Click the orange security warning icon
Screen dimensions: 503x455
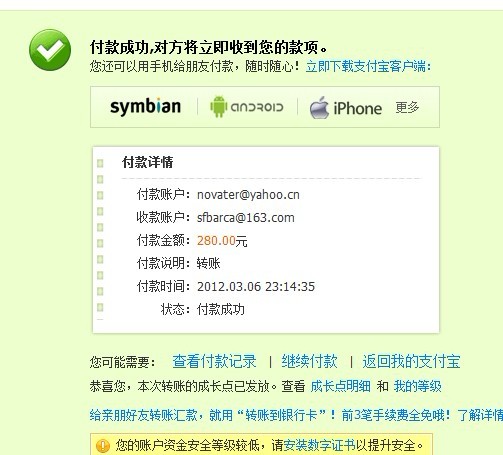point(103,446)
